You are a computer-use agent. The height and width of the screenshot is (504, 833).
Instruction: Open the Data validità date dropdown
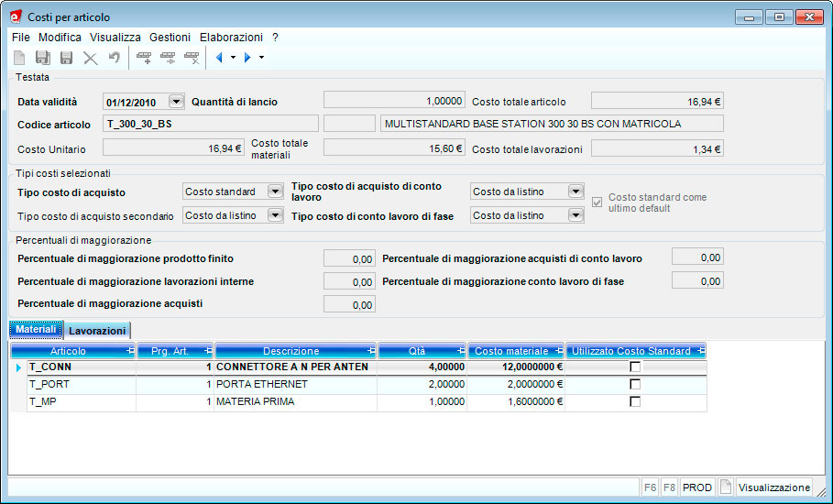point(176,101)
